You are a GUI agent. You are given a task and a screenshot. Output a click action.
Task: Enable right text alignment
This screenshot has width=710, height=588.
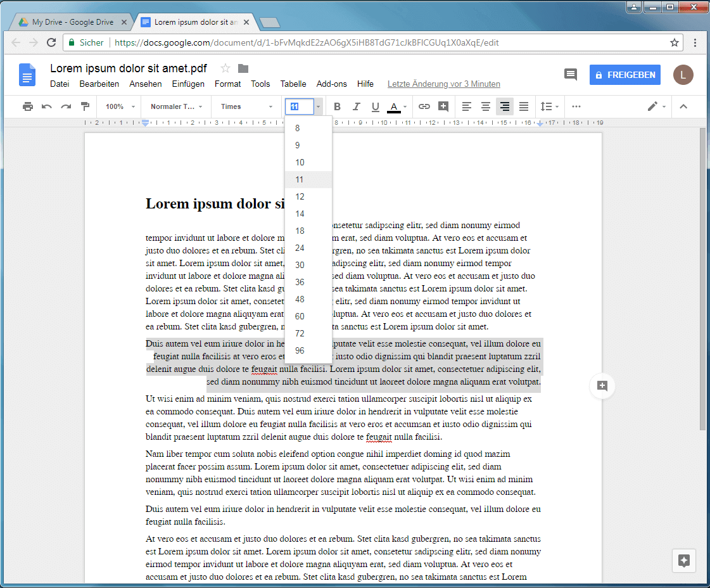pyautogui.click(x=504, y=106)
